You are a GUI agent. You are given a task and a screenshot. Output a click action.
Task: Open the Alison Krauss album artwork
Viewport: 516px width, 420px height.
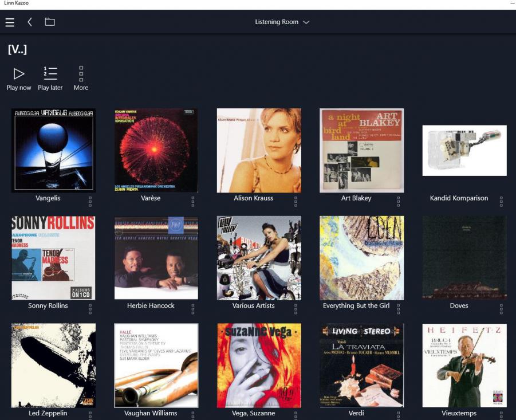point(259,150)
